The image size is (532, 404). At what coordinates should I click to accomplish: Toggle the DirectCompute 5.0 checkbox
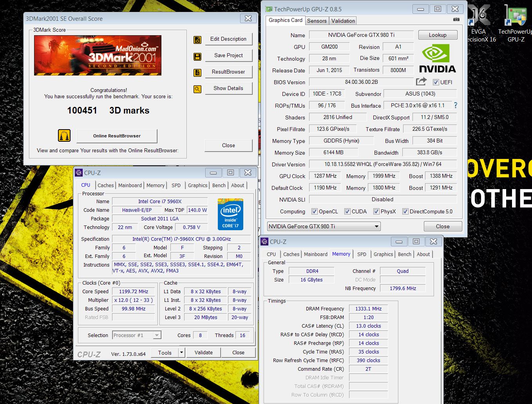point(405,211)
